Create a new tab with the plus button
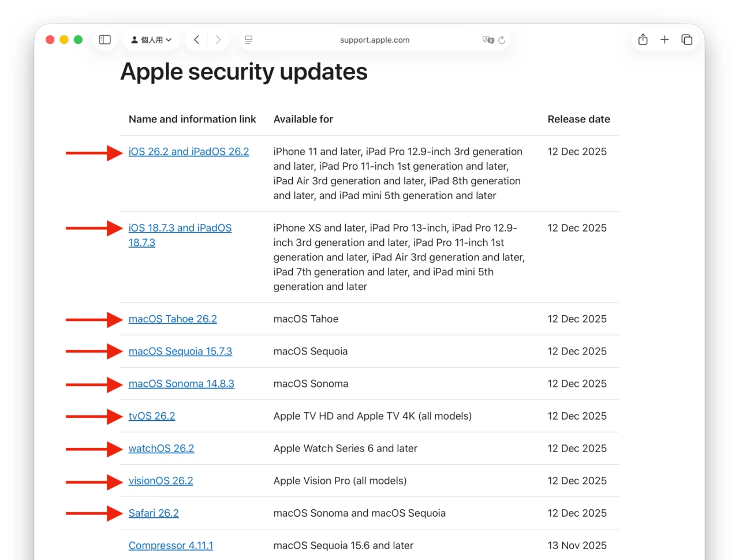The image size is (739, 560). tap(665, 39)
